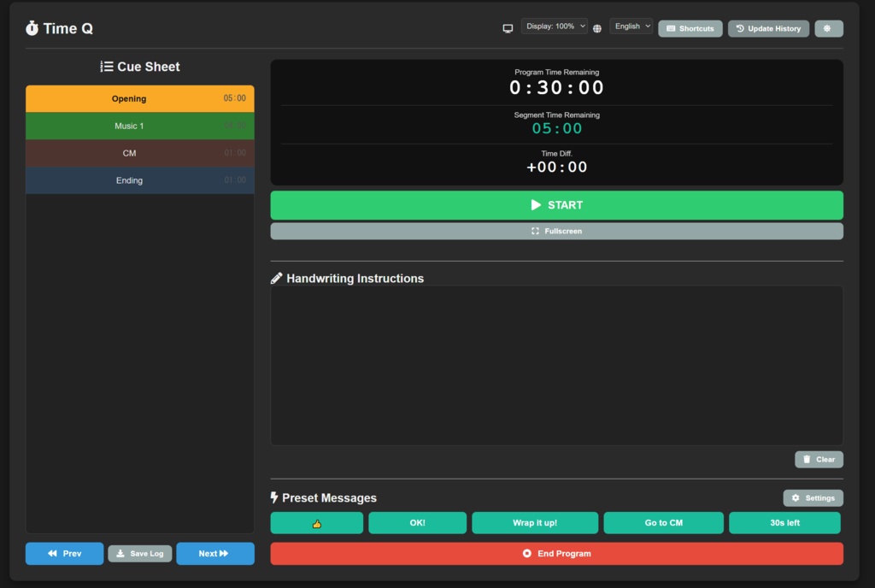Click the Time Diff +00:00 value
This screenshot has height=588, width=875.
pyautogui.click(x=557, y=167)
